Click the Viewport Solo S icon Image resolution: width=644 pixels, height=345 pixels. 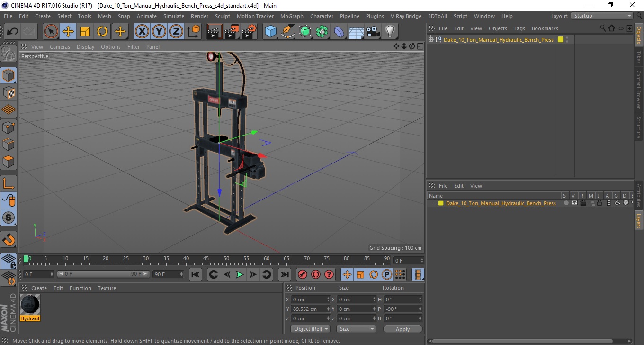pyautogui.click(x=9, y=218)
